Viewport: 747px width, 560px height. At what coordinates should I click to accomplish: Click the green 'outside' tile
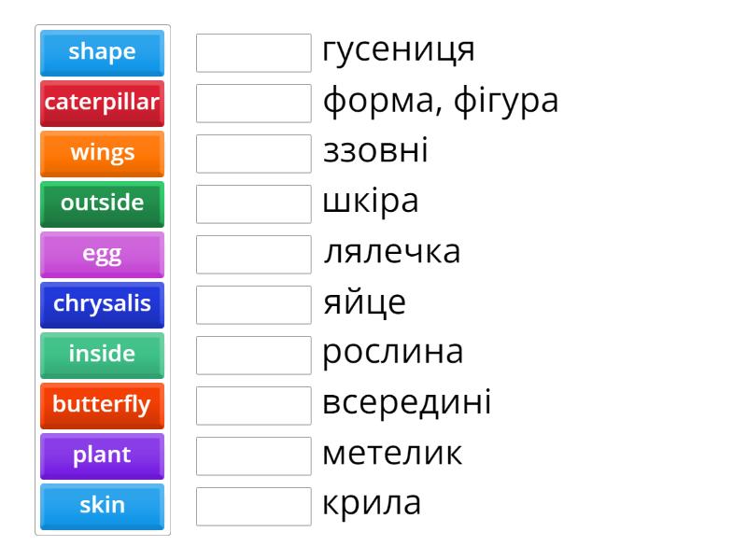(103, 203)
